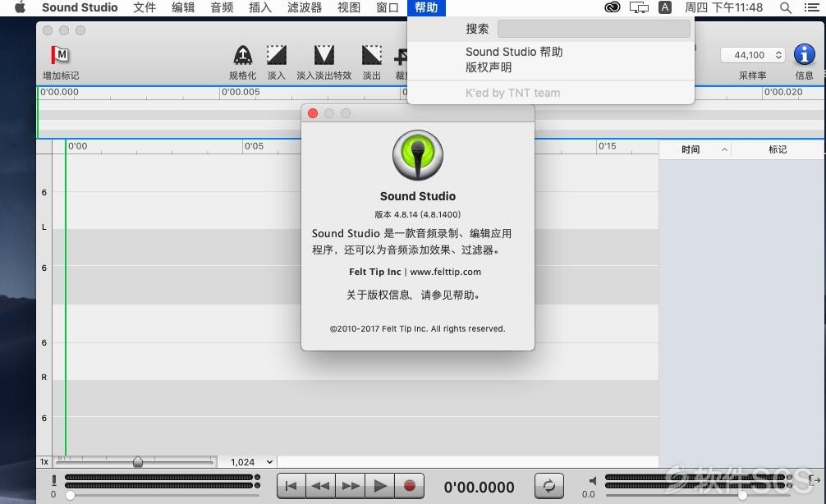Viewport: 826px width, 504px height.
Task: Open the 视图 (View) menu
Action: (x=349, y=7)
